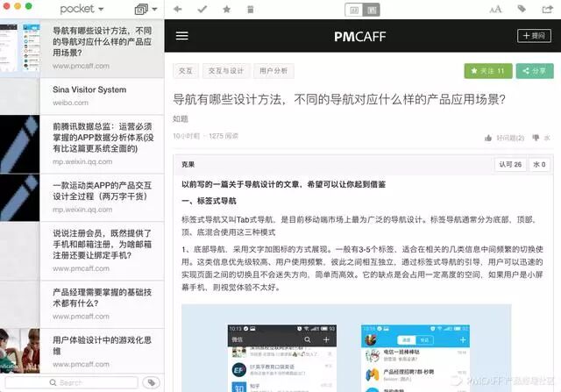Click tag filter icon beside Search

(x=152, y=382)
